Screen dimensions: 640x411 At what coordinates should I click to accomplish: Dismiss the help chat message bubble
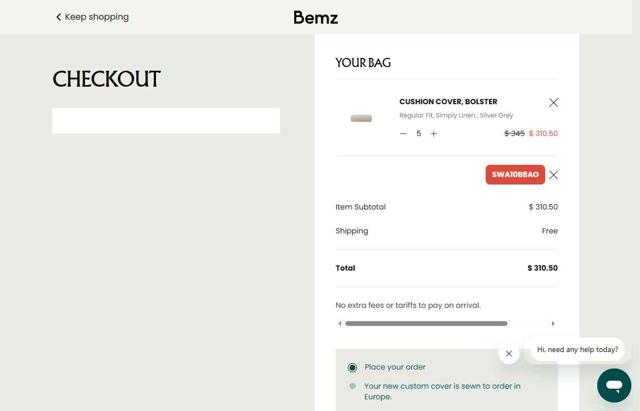(x=509, y=353)
